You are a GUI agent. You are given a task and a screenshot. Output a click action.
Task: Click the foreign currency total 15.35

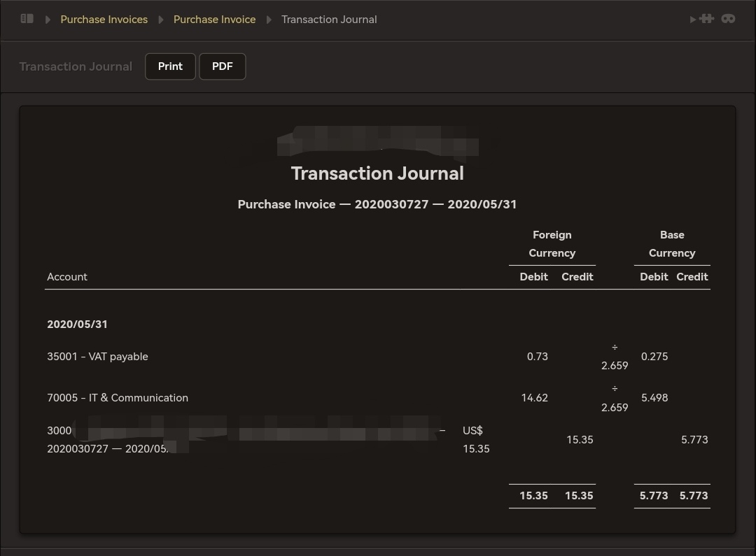click(x=533, y=495)
